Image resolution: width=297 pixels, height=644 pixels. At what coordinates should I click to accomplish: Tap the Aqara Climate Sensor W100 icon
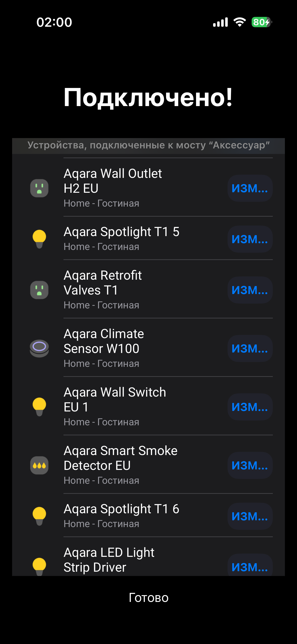(x=39, y=348)
